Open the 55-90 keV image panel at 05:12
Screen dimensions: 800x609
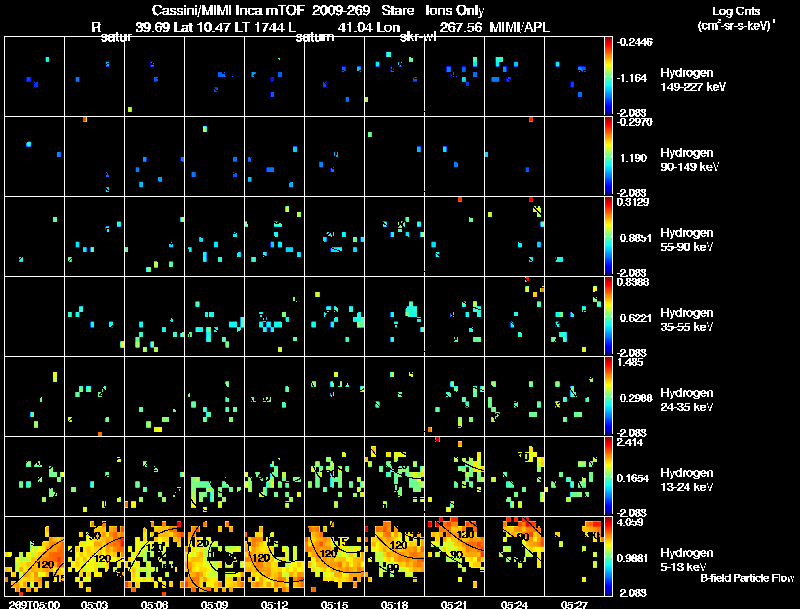[274, 236]
